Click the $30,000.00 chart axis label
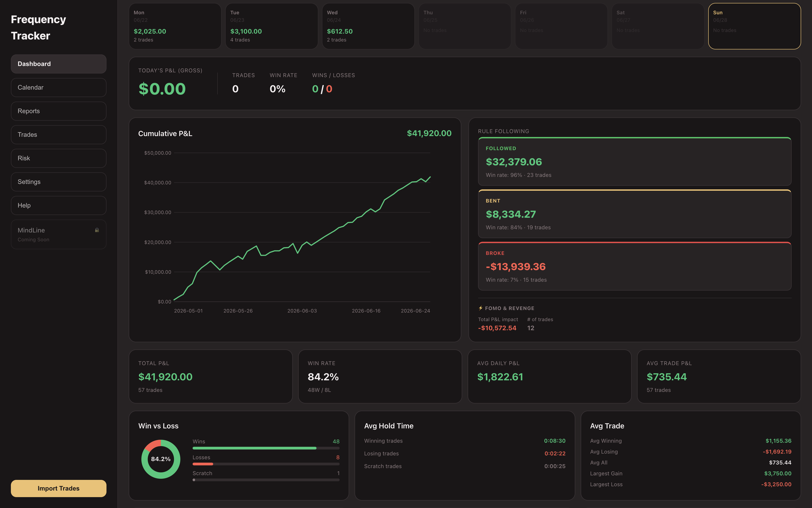The height and width of the screenshot is (508, 812). coord(158,212)
